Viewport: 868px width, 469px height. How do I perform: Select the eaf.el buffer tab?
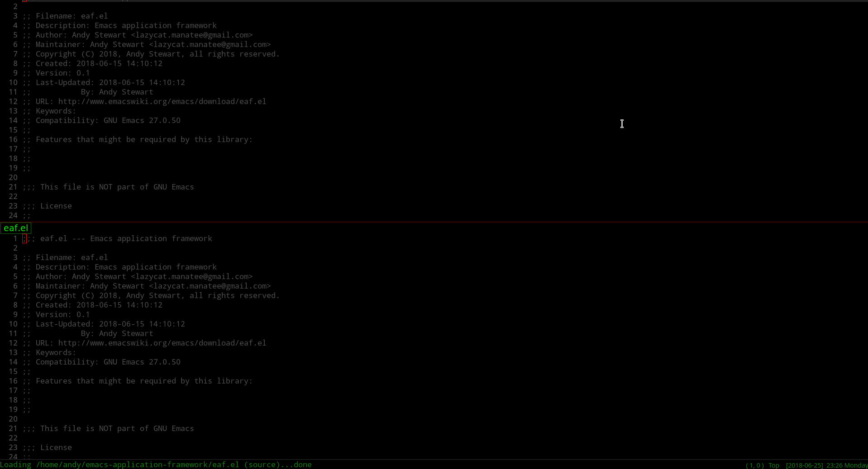[x=16, y=228]
